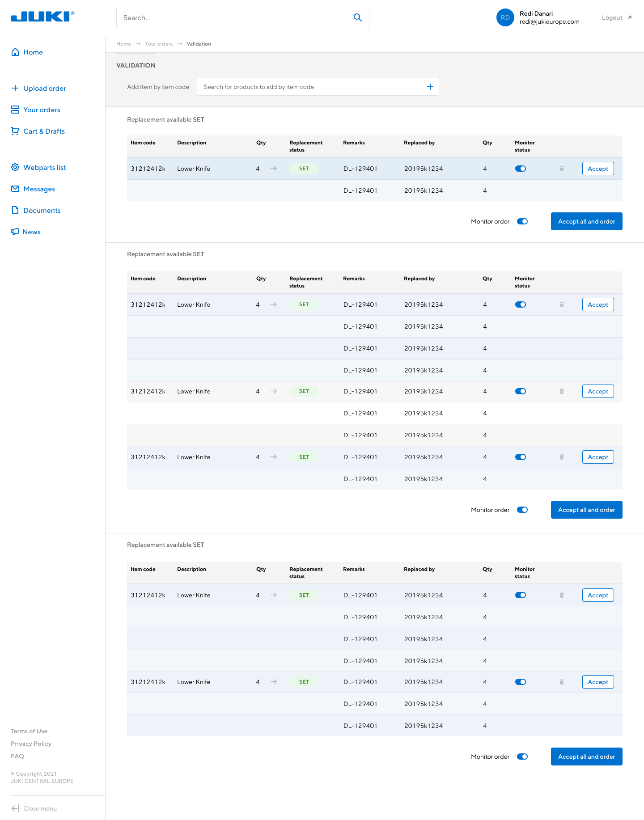644x820 pixels.
Task: Click the Upload order plus icon
Action: point(15,88)
